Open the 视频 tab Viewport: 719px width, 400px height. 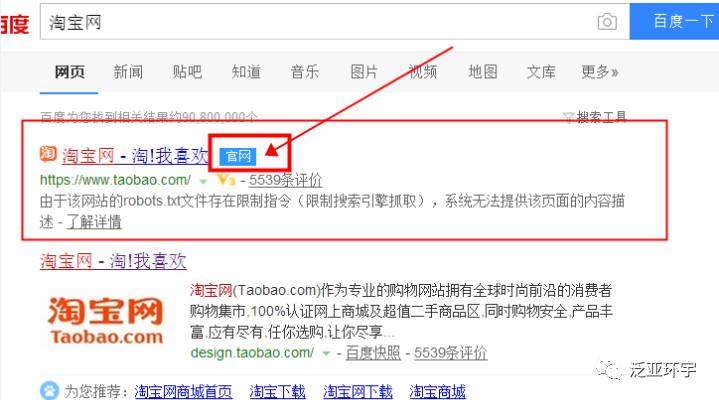click(423, 72)
